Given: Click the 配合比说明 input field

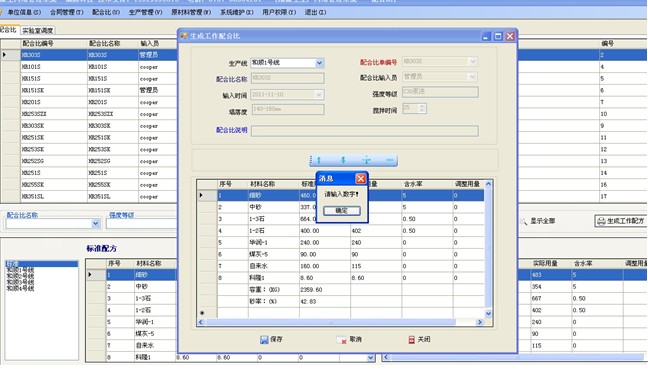Looking at the screenshot, I should pos(364,131).
